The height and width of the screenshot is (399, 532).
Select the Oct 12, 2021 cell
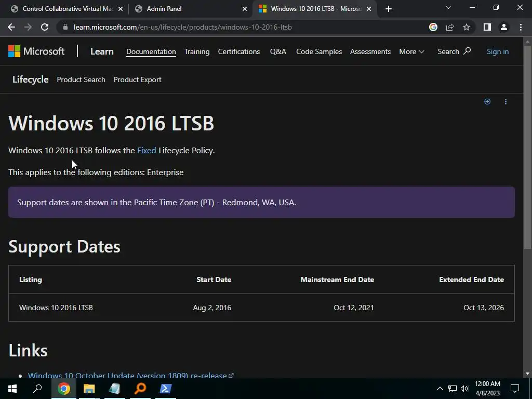pyautogui.click(x=353, y=308)
